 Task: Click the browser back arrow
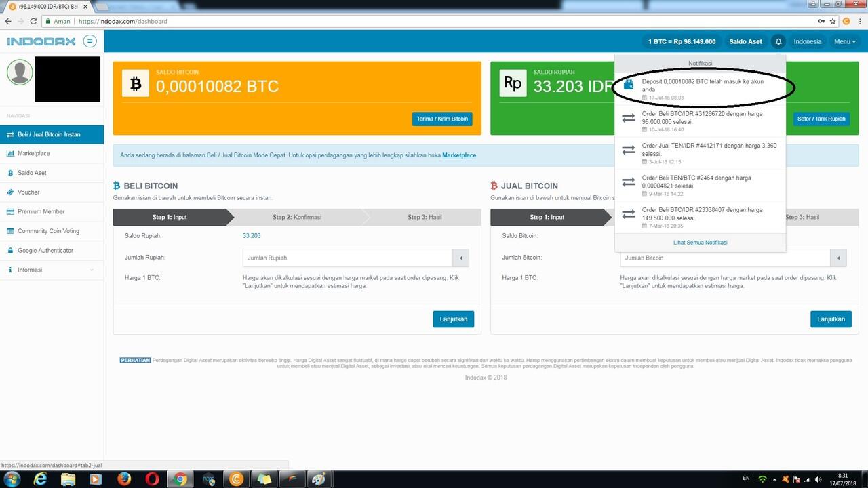point(8,21)
